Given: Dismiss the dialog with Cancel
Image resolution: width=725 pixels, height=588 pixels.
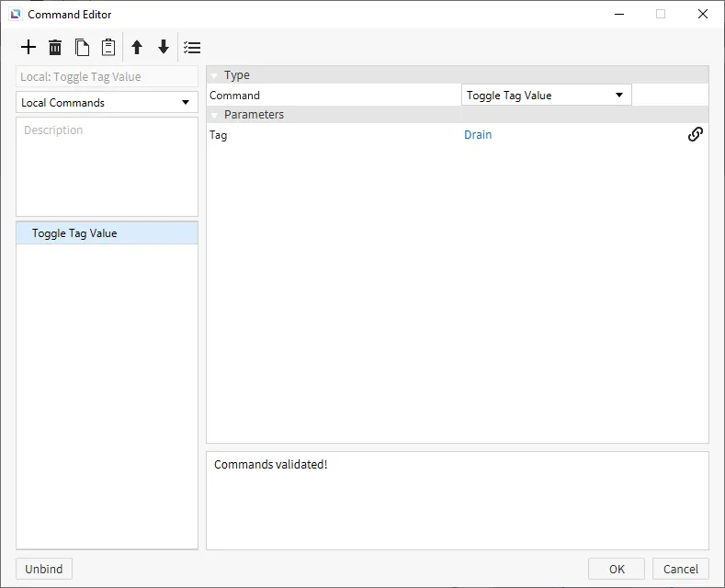Looking at the screenshot, I should [680, 569].
